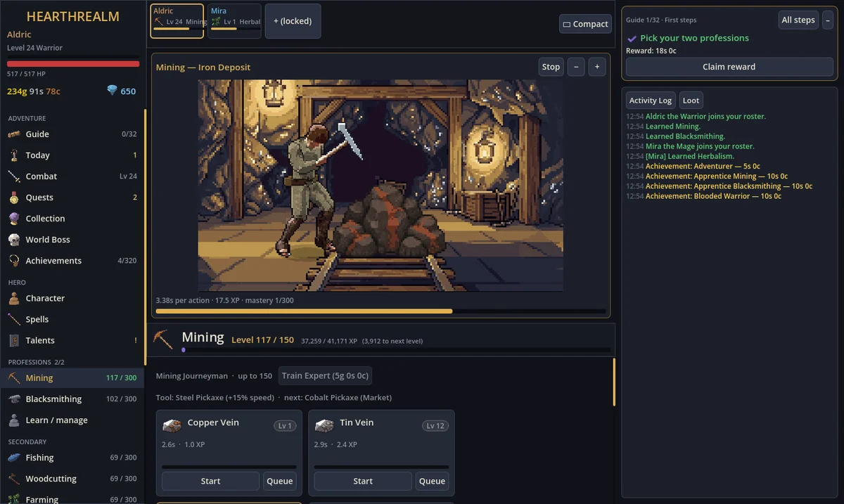The height and width of the screenshot is (504, 844).
Task: Click the Quests medal icon
Action: coord(14,198)
